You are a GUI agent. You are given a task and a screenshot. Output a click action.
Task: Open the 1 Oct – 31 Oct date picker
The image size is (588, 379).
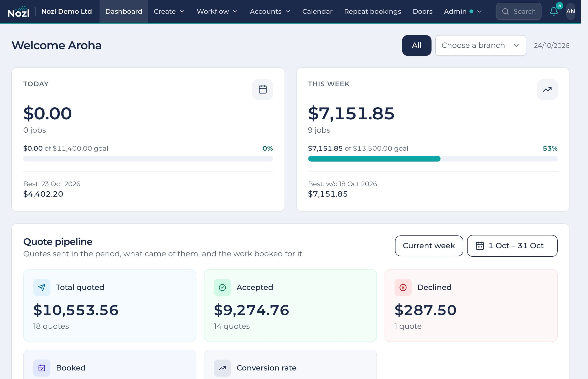(x=512, y=246)
